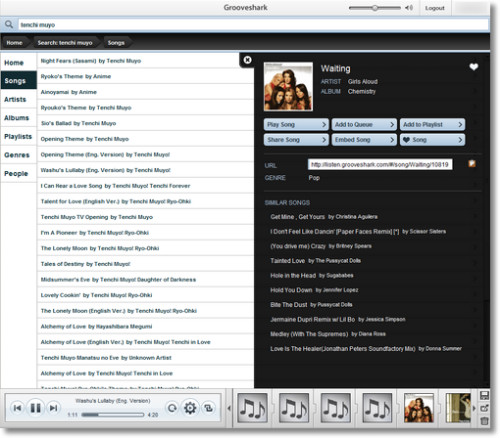
Task: Click the heart Song button
Action: click(432, 140)
